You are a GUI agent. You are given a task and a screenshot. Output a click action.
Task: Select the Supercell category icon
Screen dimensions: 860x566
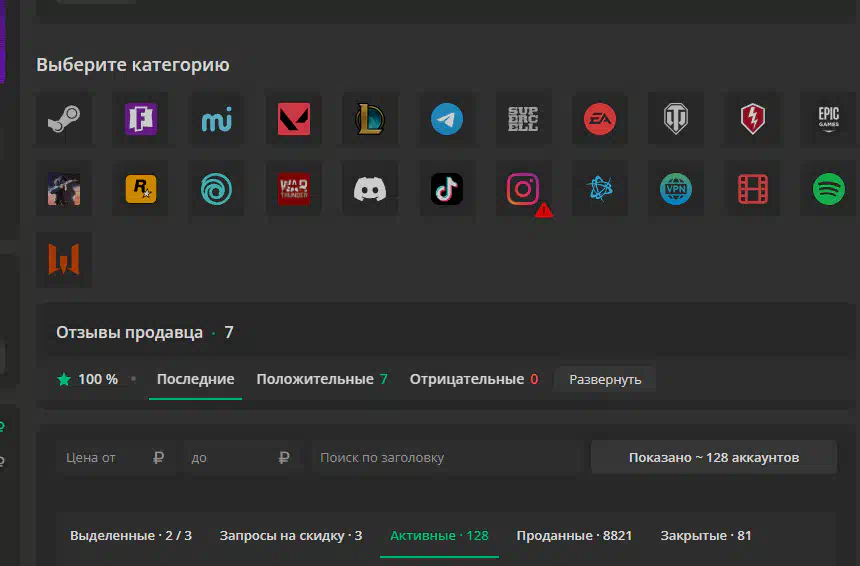pyautogui.click(x=523, y=119)
